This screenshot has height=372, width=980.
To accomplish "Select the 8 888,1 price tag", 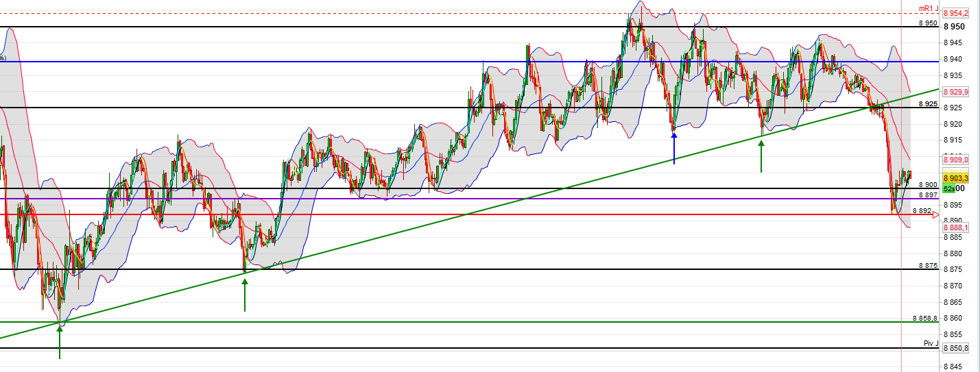I will pyautogui.click(x=955, y=227).
